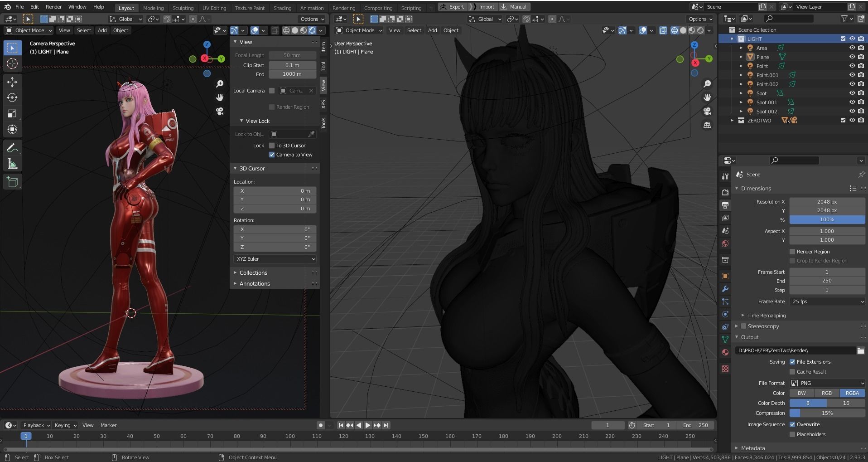
Task: Activate the Rotate tool
Action: (12, 98)
